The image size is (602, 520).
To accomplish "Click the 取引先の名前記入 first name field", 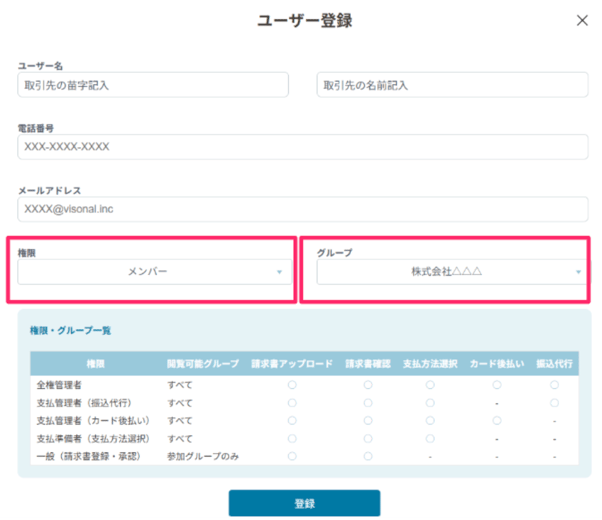I will pyautogui.click(x=452, y=86).
